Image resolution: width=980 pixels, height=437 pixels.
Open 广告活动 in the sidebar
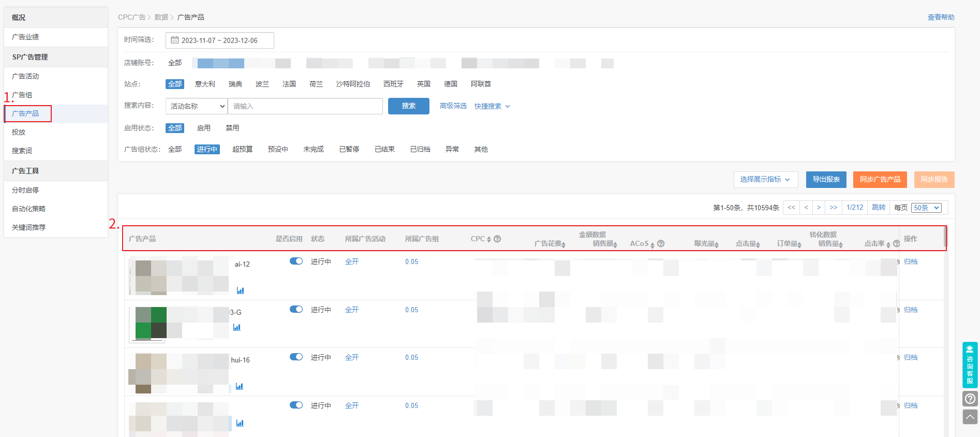tap(25, 76)
